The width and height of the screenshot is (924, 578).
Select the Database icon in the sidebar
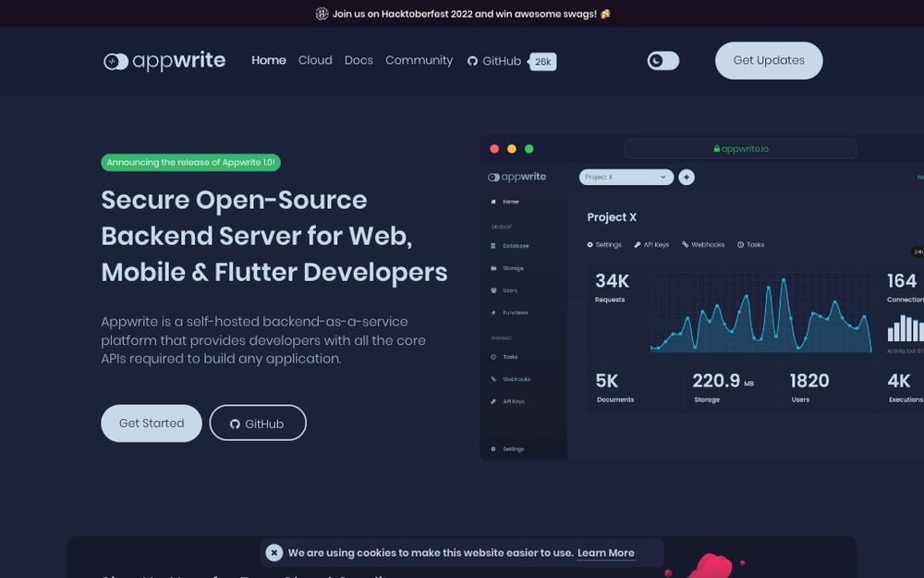494,245
